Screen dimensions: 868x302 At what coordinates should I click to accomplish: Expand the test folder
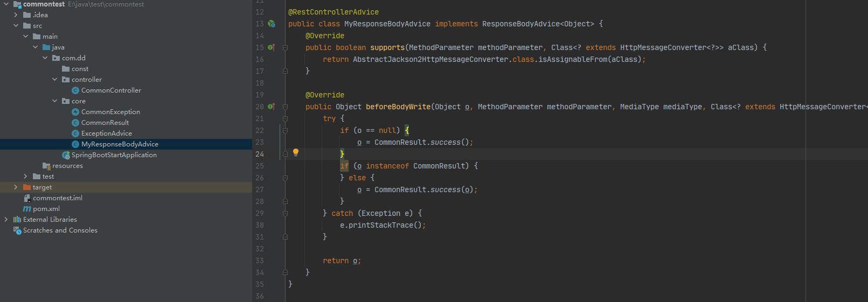[26, 177]
